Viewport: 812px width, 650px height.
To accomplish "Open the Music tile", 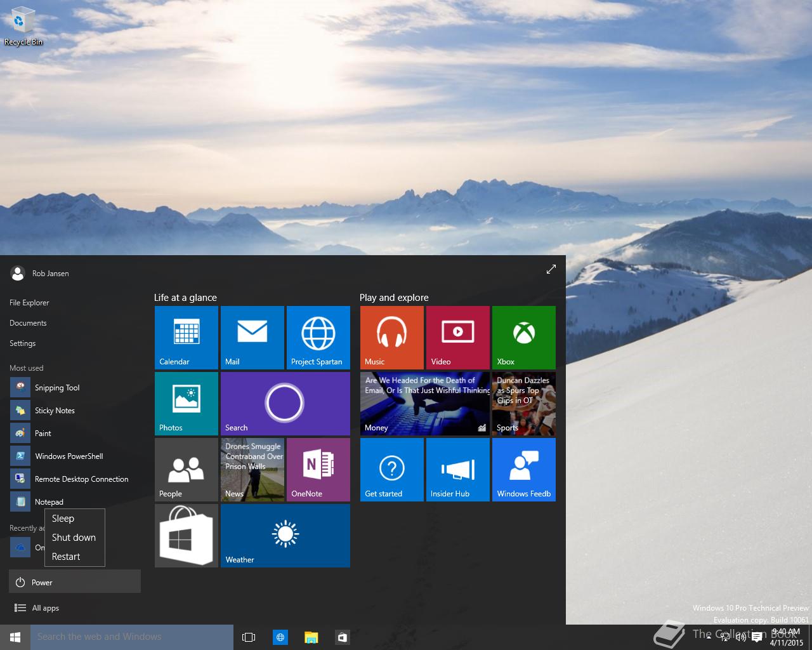I will coord(392,338).
